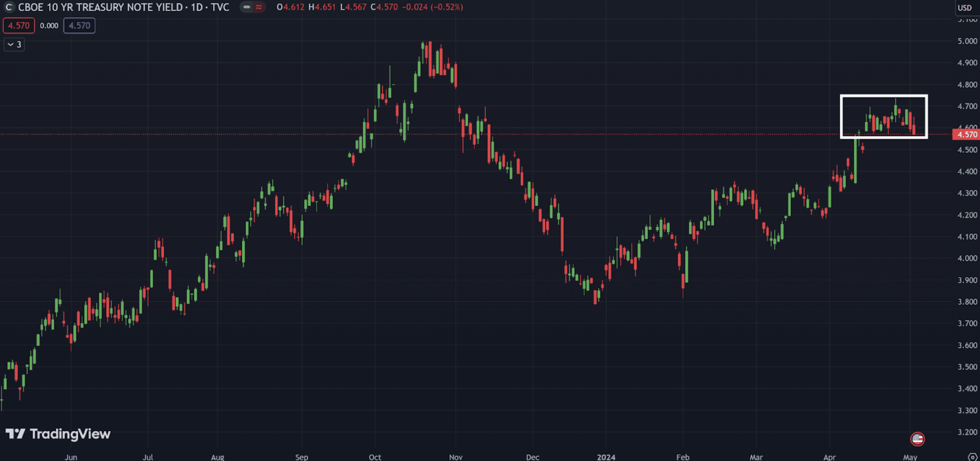The width and height of the screenshot is (980, 461).
Task: Click the CBOE symbol logo icon
Action: 9,7
